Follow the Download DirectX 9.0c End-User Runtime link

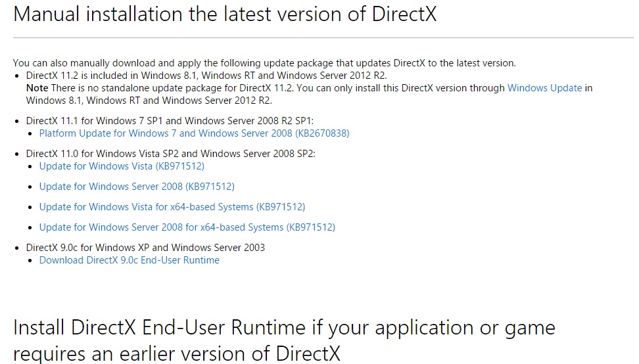point(130,260)
